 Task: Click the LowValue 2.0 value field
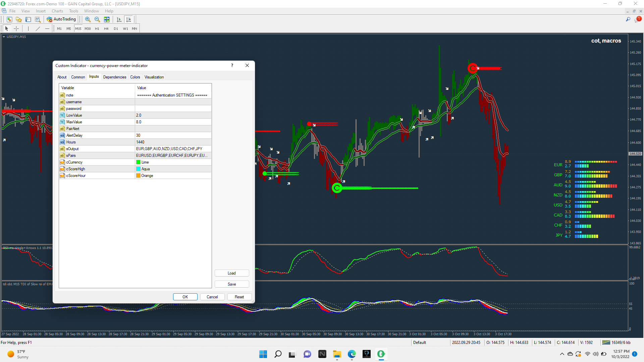pos(173,115)
